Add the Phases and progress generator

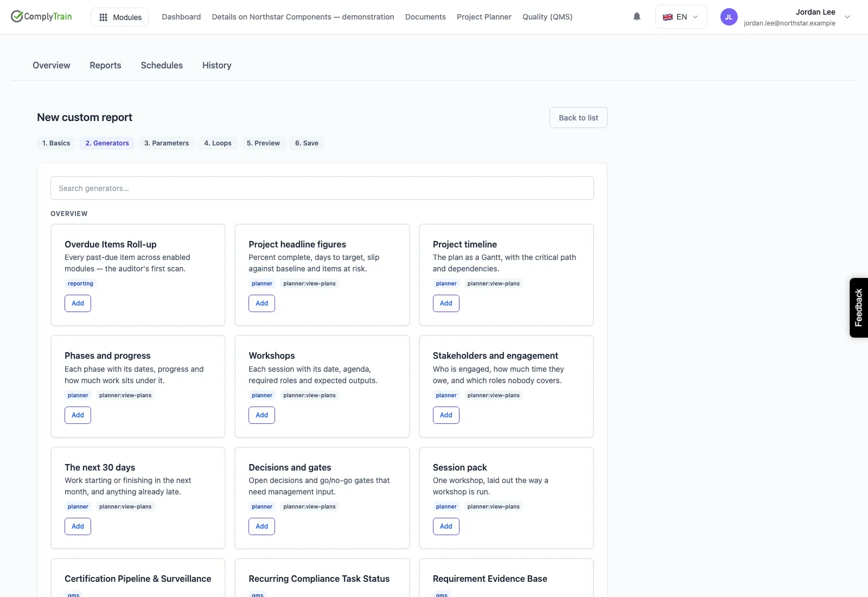pos(78,415)
